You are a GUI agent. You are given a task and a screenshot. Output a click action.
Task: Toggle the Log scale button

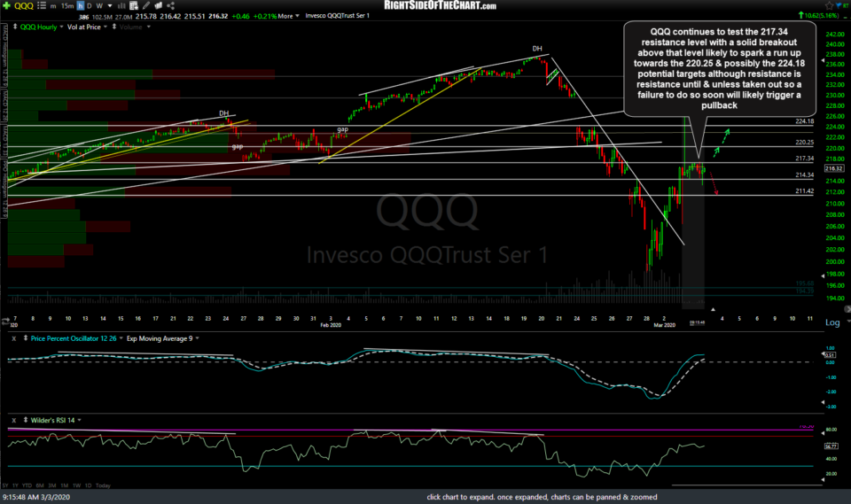pos(832,322)
